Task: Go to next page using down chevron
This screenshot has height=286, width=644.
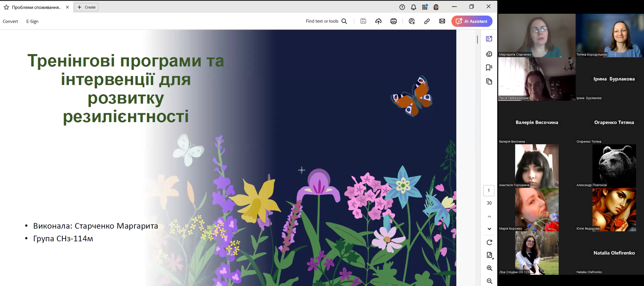Action: pyautogui.click(x=489, y=229)
